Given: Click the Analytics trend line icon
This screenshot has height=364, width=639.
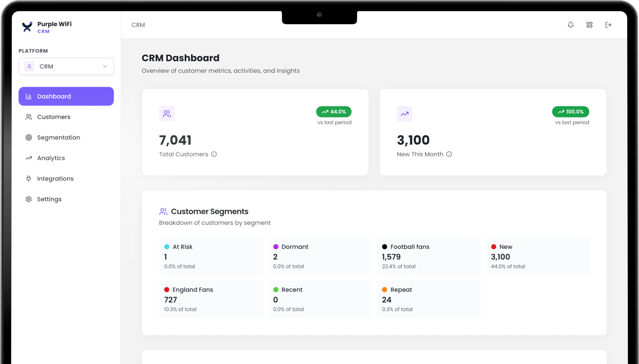Looking at the screenshot, I should 29,158.
